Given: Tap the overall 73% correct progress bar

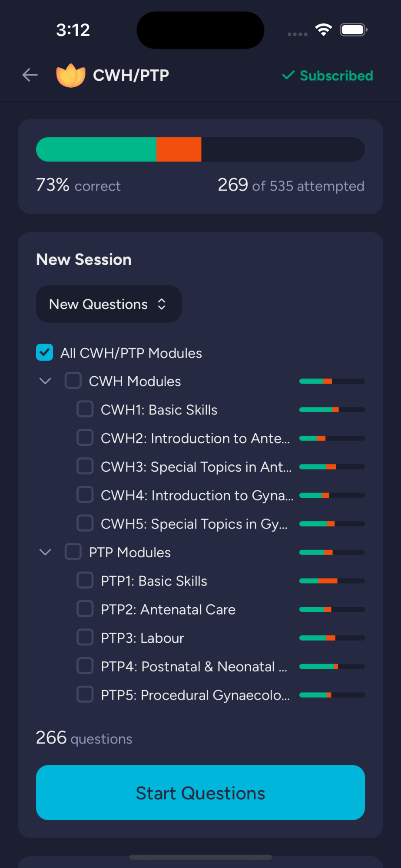Looking at the screenshot, I should pos(200,149).
